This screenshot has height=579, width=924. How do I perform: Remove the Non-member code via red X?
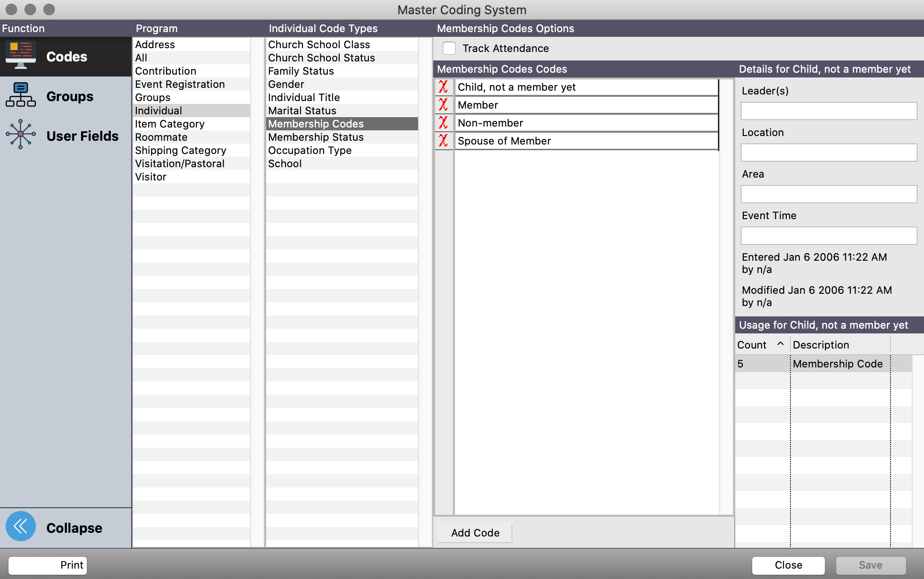click(x=443, y=123)
